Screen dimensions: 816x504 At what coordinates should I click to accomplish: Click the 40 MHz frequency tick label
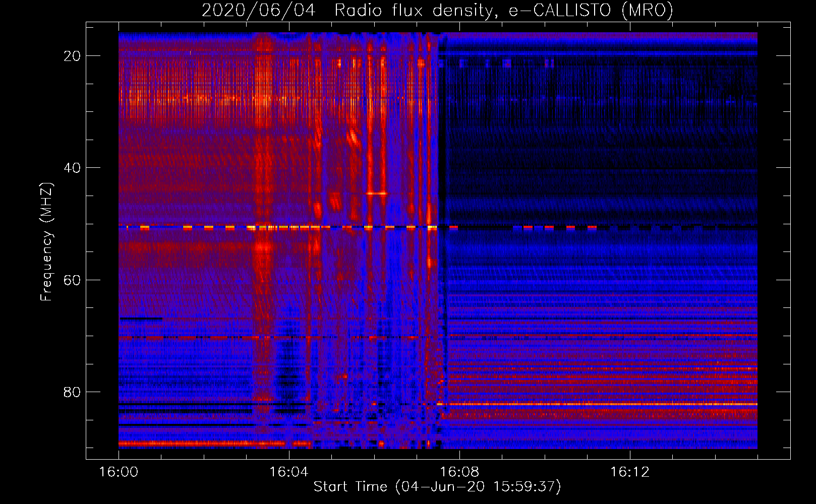coord(72,168)
